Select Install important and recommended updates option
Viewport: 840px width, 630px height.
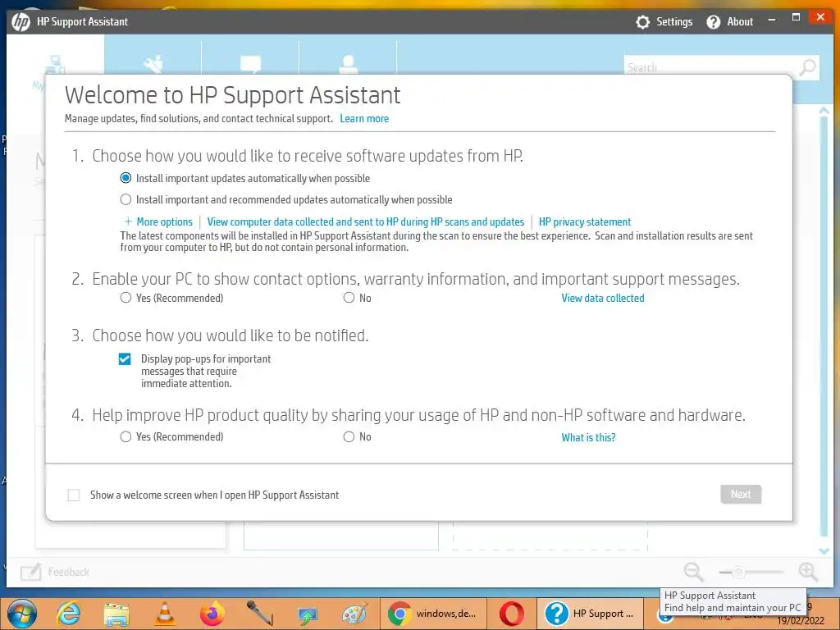click(x=126, y=199)
